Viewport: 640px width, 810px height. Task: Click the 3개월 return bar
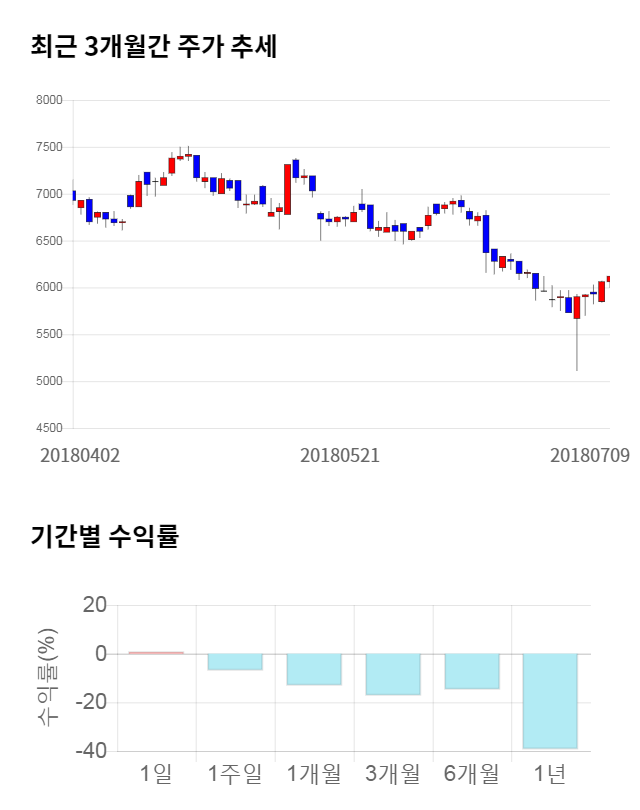tap(393, 674)
